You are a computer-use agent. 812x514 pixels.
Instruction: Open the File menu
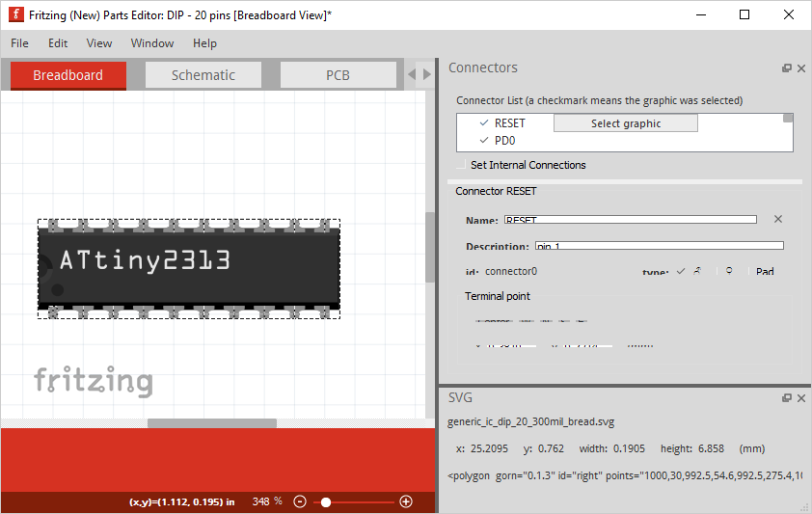point(19,43)
